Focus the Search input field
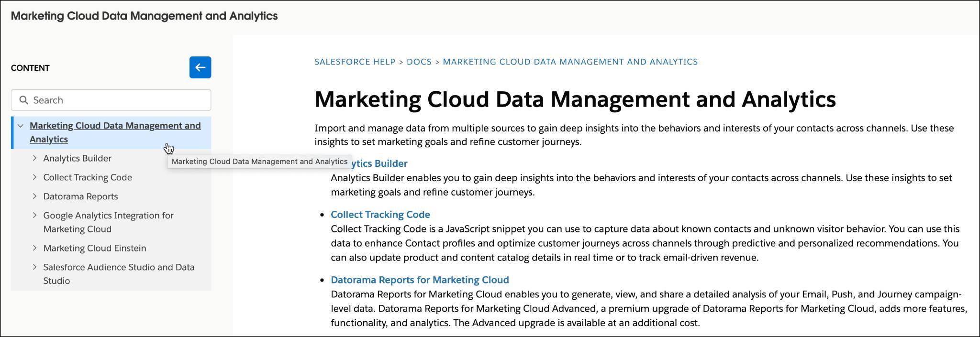 tap(111, 100)
